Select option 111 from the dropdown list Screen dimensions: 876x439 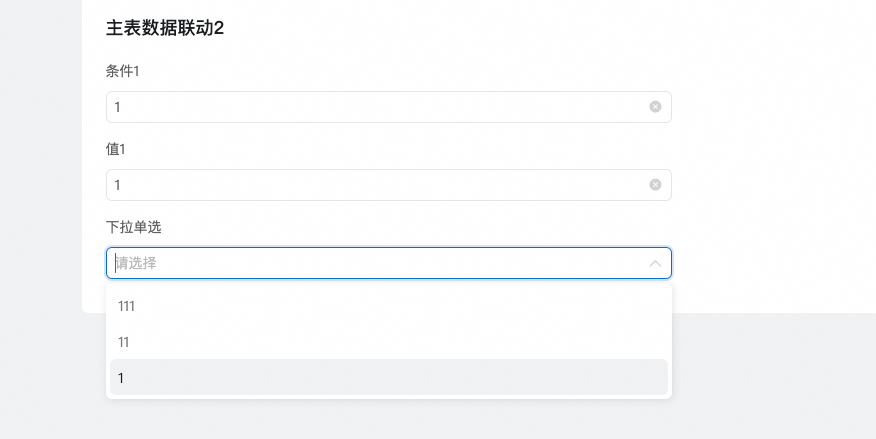click(x=388, y=306)
